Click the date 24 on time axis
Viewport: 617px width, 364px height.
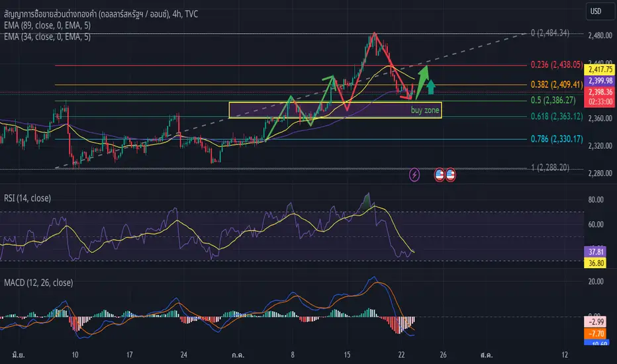(183, 355)
